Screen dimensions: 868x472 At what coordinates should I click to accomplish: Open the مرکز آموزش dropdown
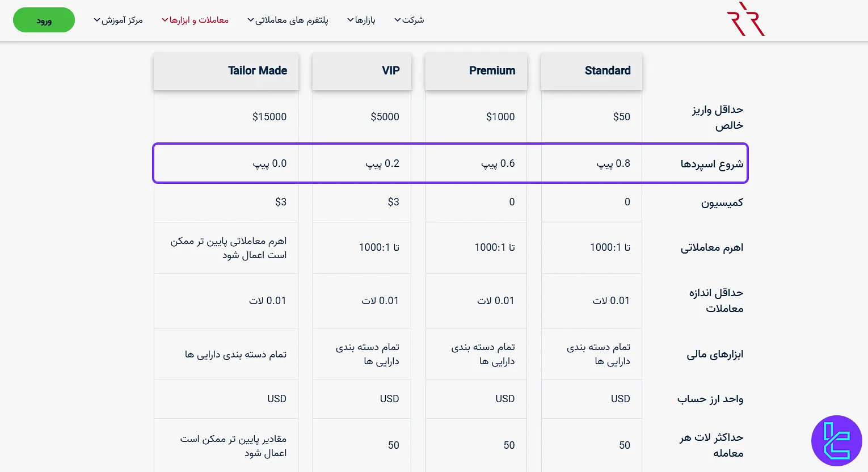(121, 19)
